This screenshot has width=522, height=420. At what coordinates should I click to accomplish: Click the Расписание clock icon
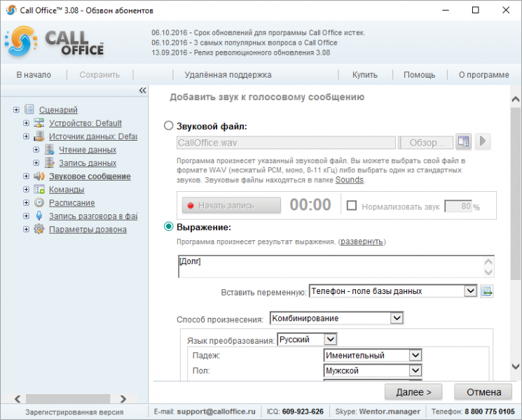tap(39, 202)
